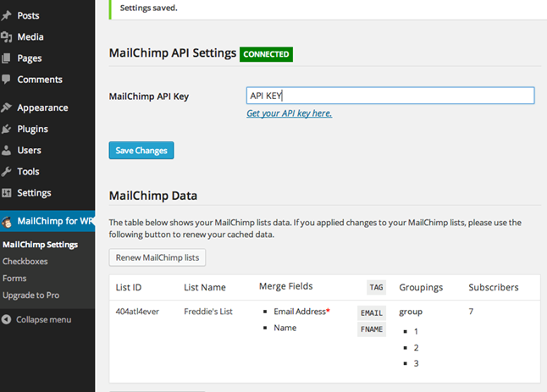The image size is (547, 392).
Task: Open the Forms submenu item
Action: [x=14, y=279]
